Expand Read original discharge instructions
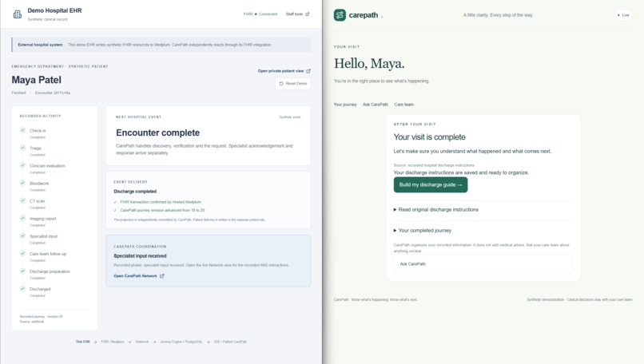This screenshot has height=364, width=644. tap(436, 210)
